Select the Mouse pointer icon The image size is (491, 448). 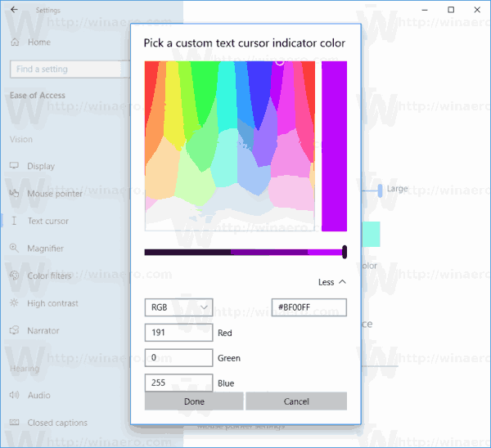point(14,193)
